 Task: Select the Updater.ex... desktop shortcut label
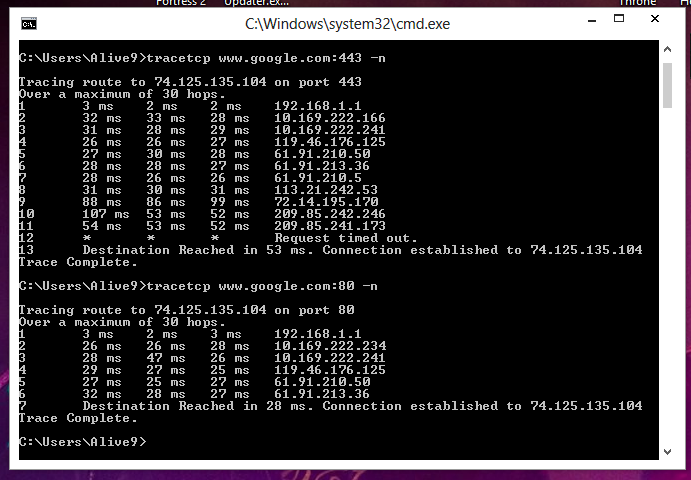tap(256, 3)
